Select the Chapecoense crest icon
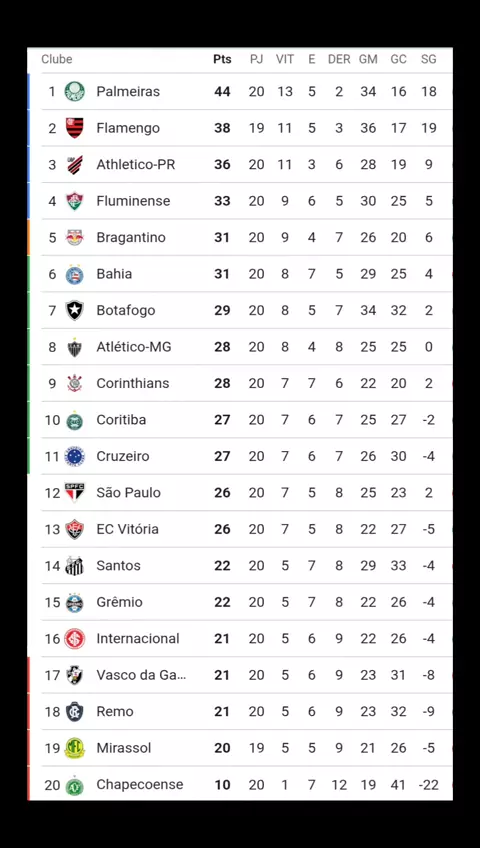Screen dimensions: 480x848 [x=75, y=785]
